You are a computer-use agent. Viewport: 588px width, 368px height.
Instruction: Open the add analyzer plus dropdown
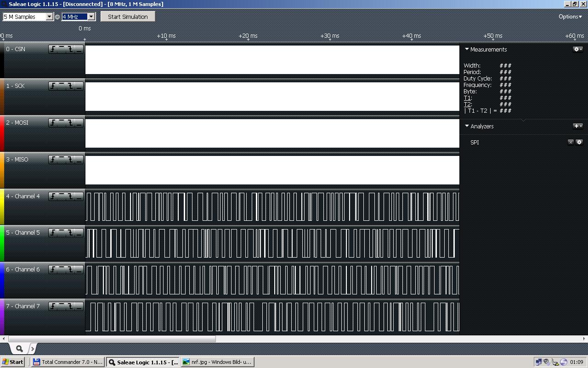pyautogui.click(x=578, y=126)
